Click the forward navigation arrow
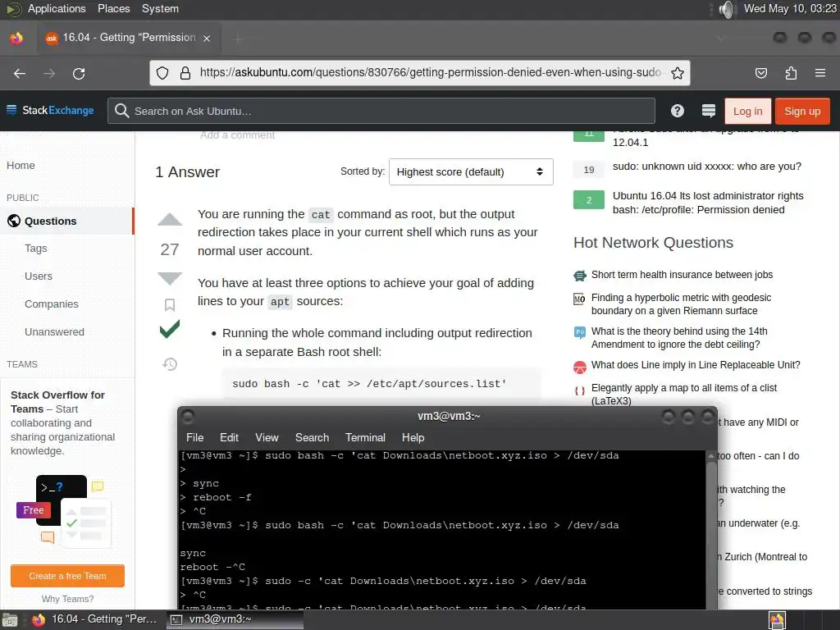Screen dimensions: 840x630 (x=49, y=73)
